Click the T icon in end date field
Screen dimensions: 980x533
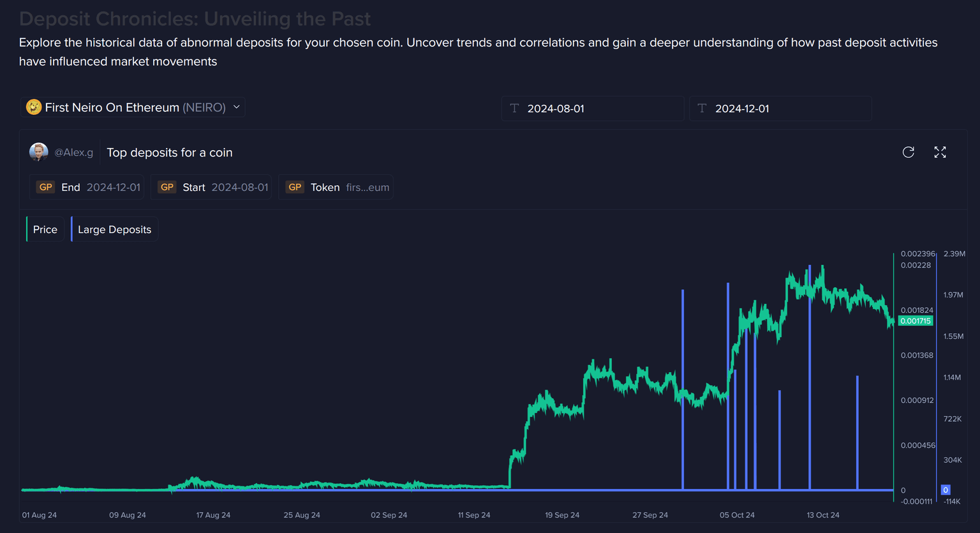[x=702, y=109]
